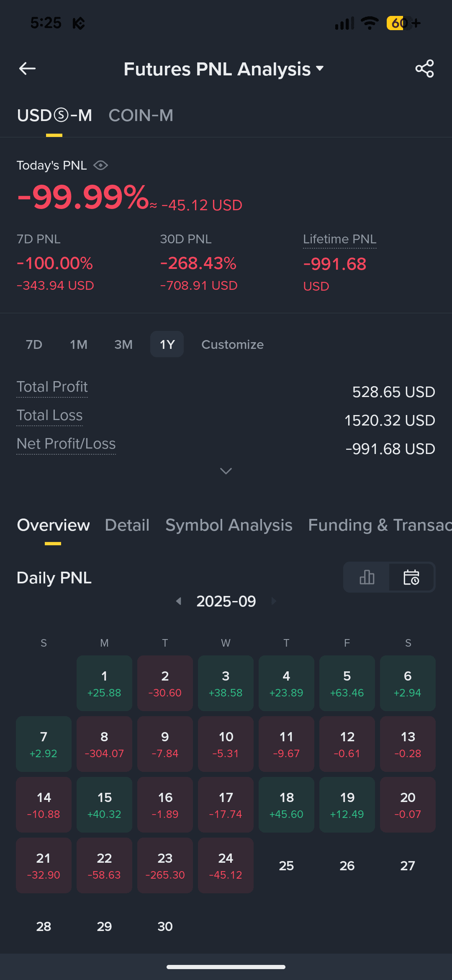Go to next month arrow
452x980 pixels.
coord(274,601)
